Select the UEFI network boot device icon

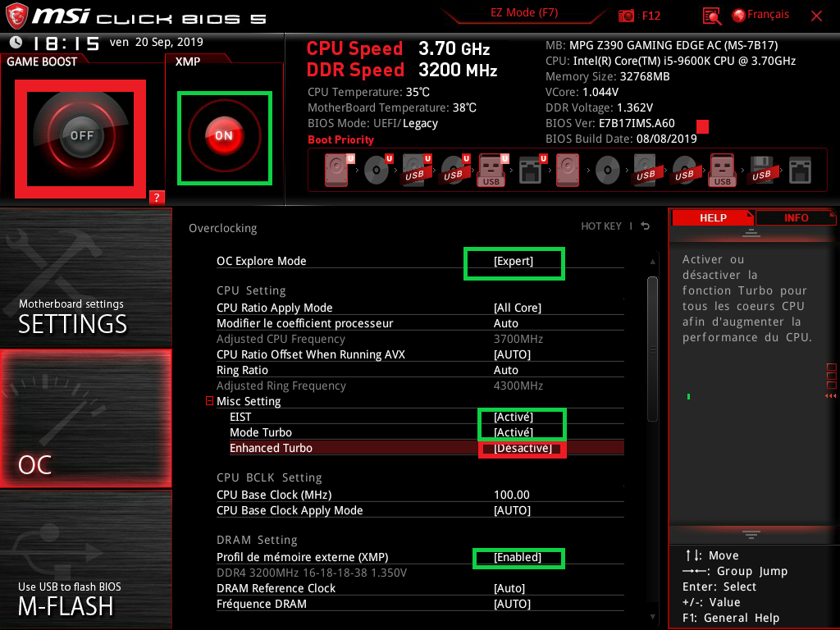coord(532,170)
